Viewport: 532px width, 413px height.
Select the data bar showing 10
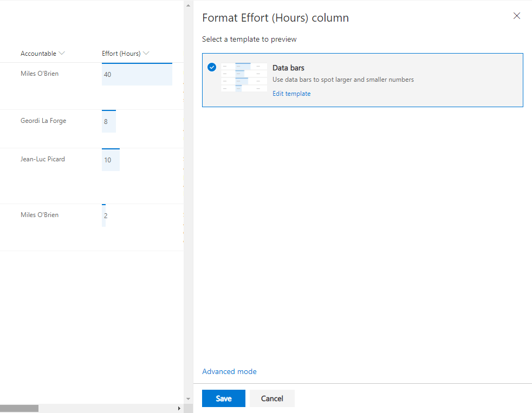[x=111, y=160]
